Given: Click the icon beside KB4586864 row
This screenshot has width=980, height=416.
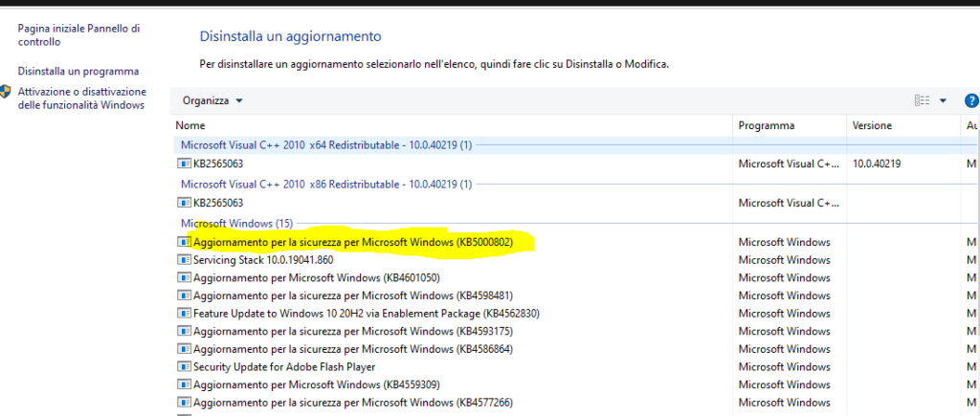Looking at the screenshot, I should pos(184,348).
